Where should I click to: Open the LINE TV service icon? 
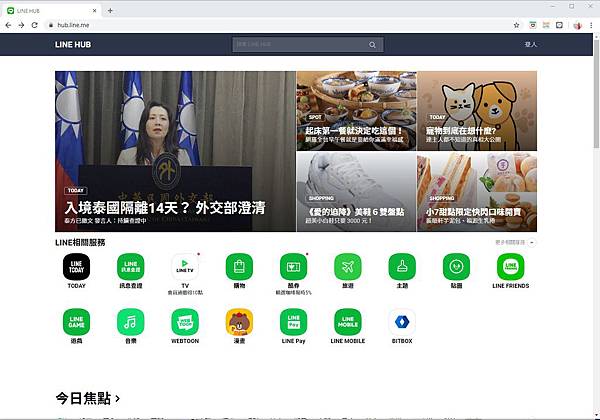pos(185,267)
